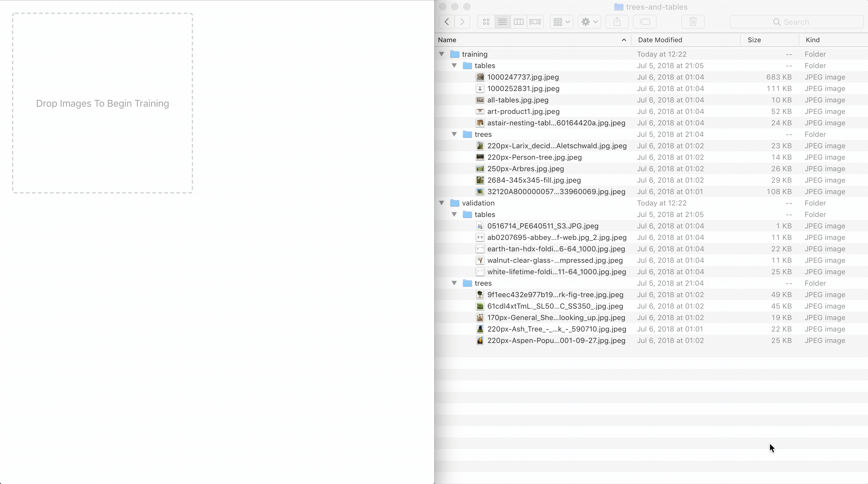
Task: Collapse tables folder under validation
Action: pos(454,214)
